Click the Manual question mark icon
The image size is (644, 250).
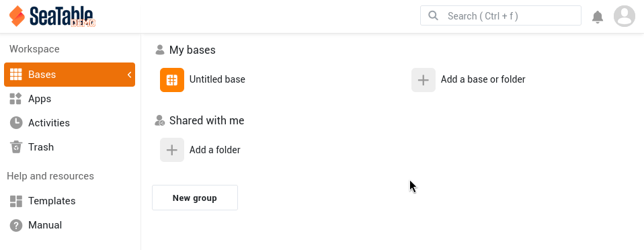coord(16,225)
